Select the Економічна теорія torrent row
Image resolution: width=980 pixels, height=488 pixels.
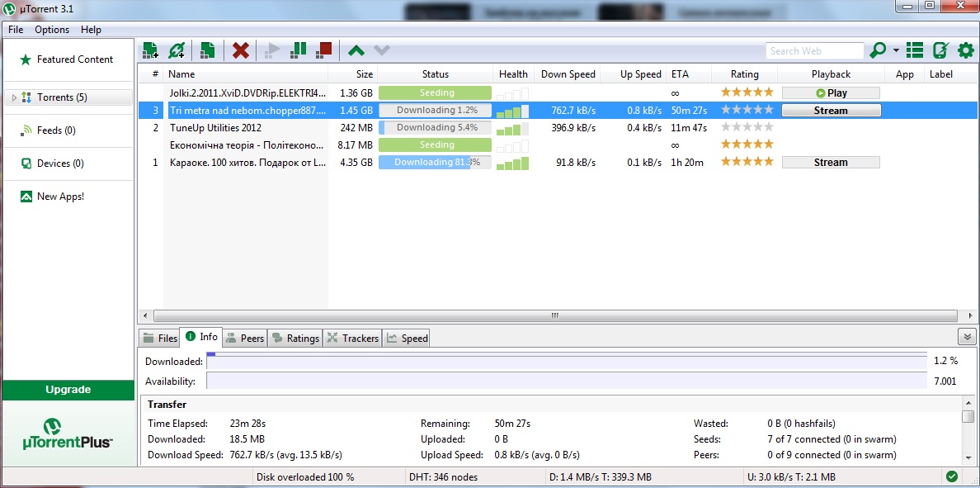(x=558, y=145)
